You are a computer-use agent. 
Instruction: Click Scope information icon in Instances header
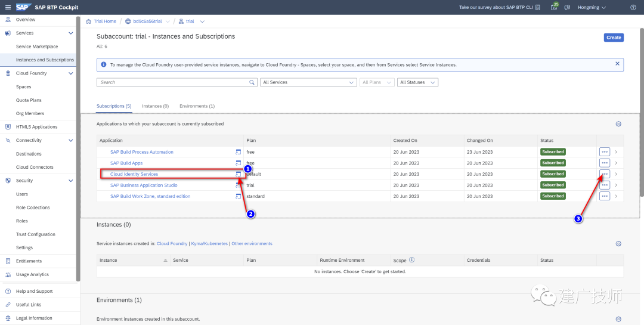coord(411,260)
